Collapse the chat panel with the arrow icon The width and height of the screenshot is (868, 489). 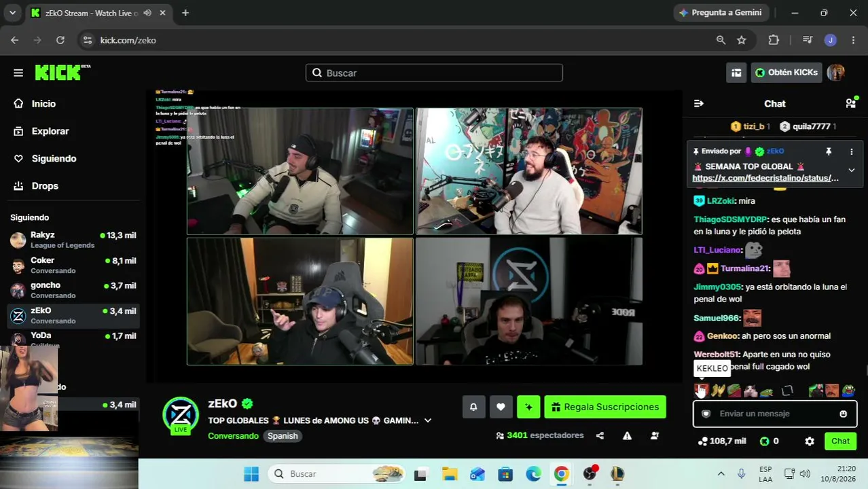[x=699, y=104]
